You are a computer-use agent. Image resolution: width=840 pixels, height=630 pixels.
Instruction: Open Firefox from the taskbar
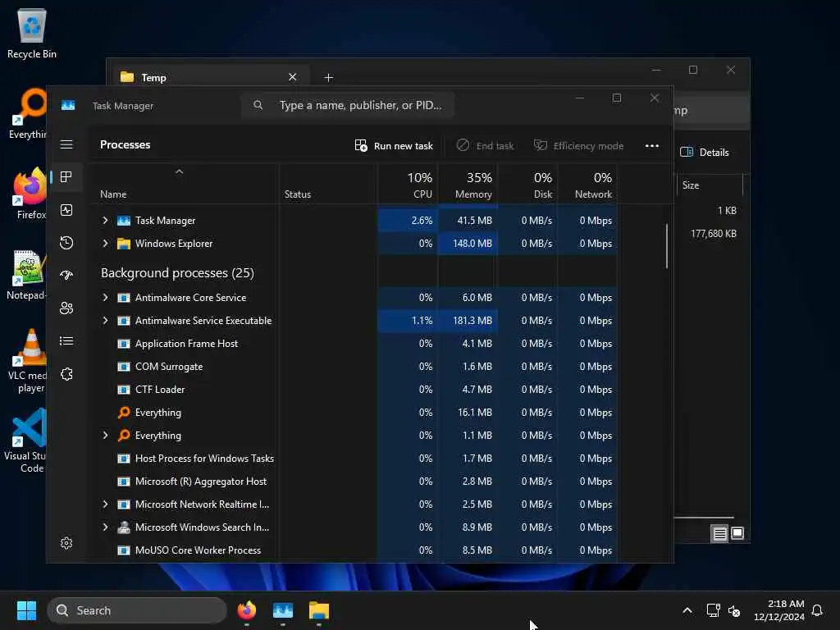click(246, 610)
